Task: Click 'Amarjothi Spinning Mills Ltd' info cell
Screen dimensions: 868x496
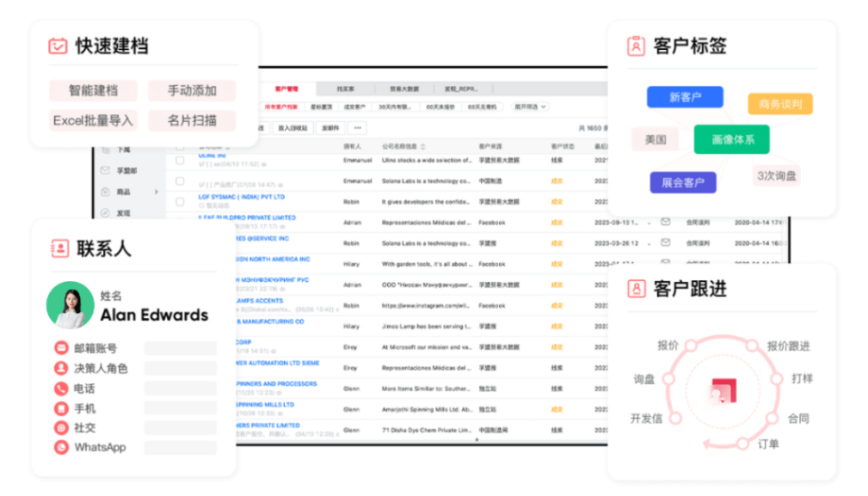Action: click(x=427, y=409)
